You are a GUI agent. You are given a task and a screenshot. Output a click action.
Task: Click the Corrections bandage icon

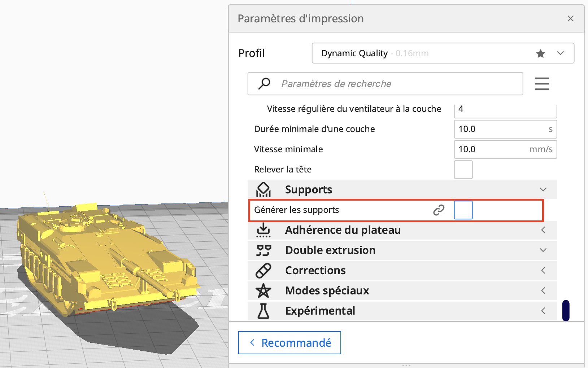pos(263,270)
